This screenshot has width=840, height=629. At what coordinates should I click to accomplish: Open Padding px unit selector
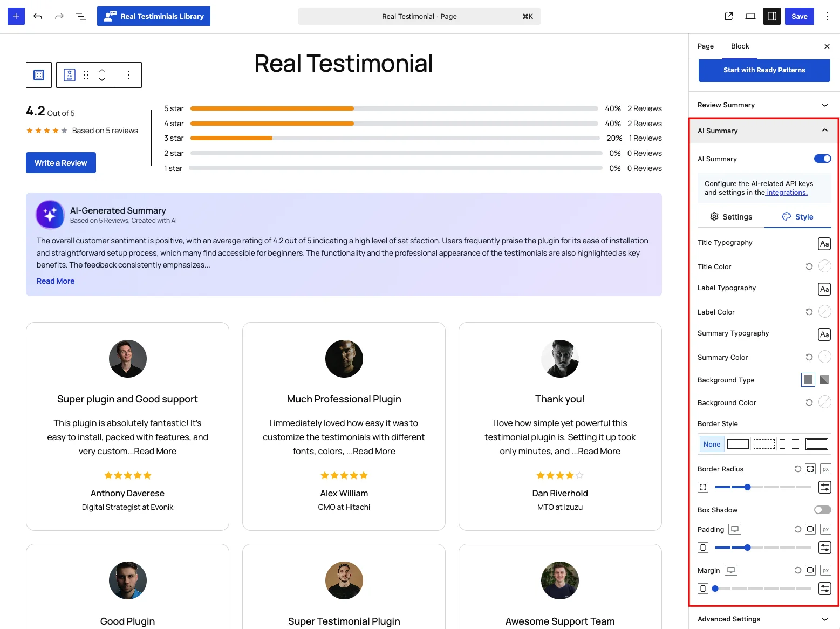(x=825, y=529)
